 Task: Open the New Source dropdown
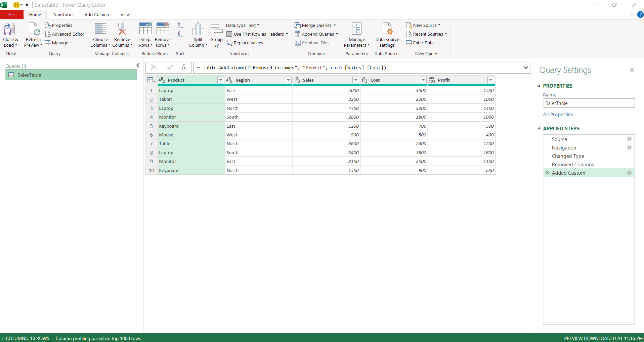click(x=423, y=25)
